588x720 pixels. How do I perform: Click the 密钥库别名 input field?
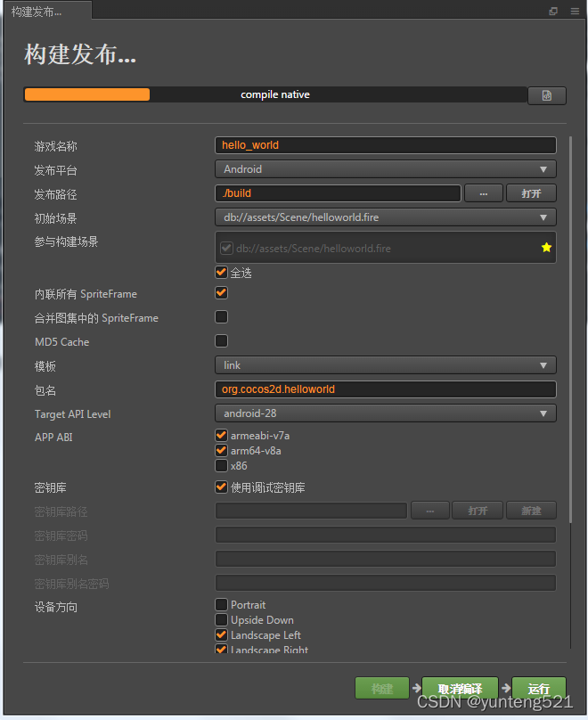386,559
